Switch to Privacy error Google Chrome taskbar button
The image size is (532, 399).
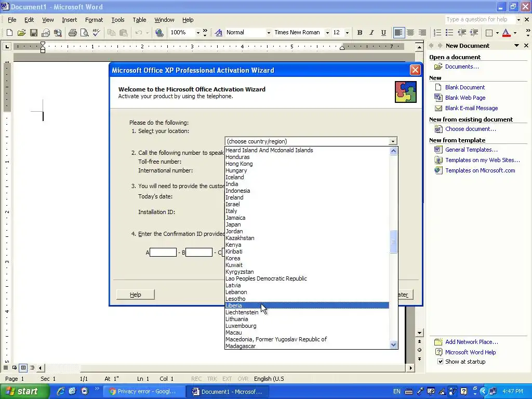pyautogui.click(x=143, y=391)
